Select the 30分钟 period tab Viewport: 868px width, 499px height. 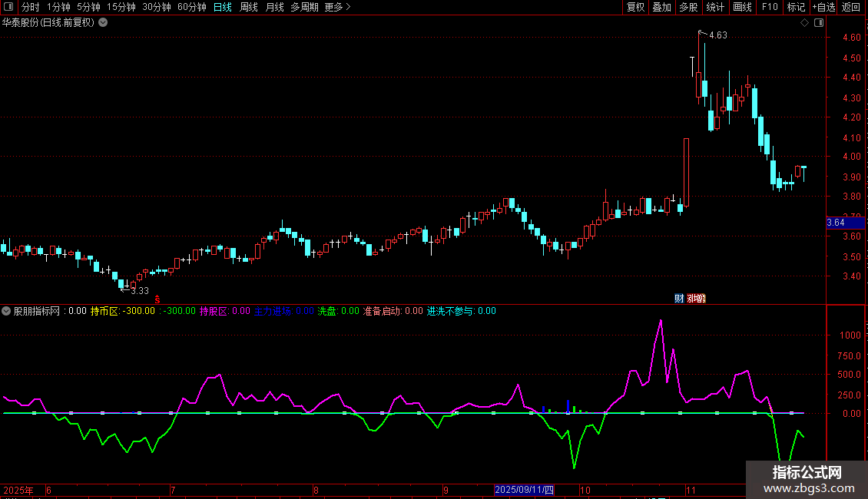pos(157,7)
